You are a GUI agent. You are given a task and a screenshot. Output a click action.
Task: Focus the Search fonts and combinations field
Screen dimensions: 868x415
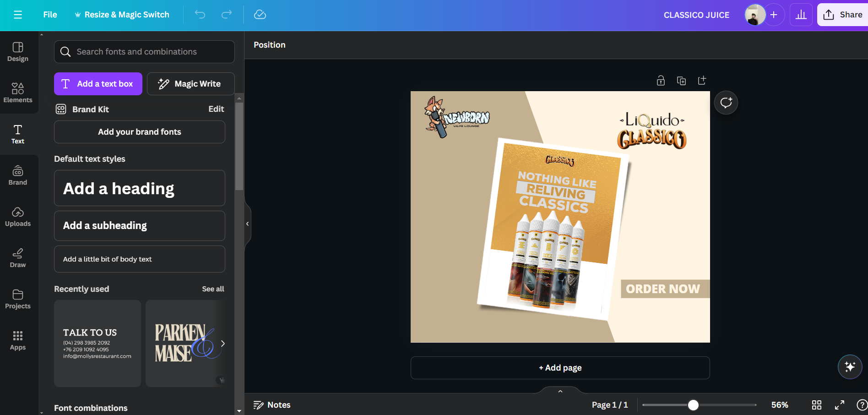pyautogui.click(x=144, y=52)
